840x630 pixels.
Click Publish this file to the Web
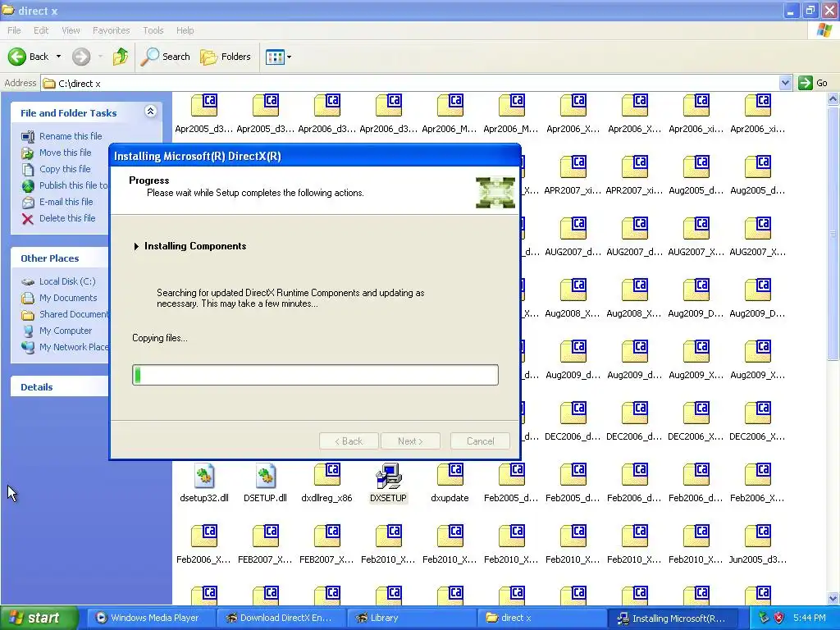click(73, 185)
